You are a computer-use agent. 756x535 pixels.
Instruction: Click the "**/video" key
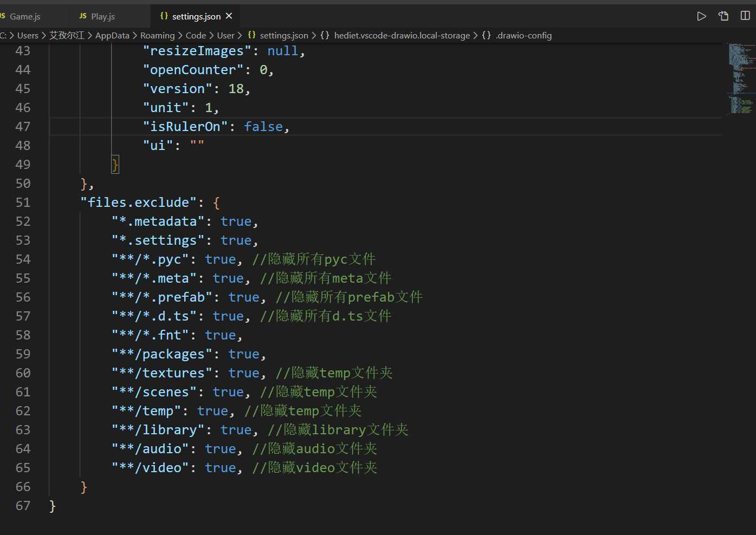(150, 468)
